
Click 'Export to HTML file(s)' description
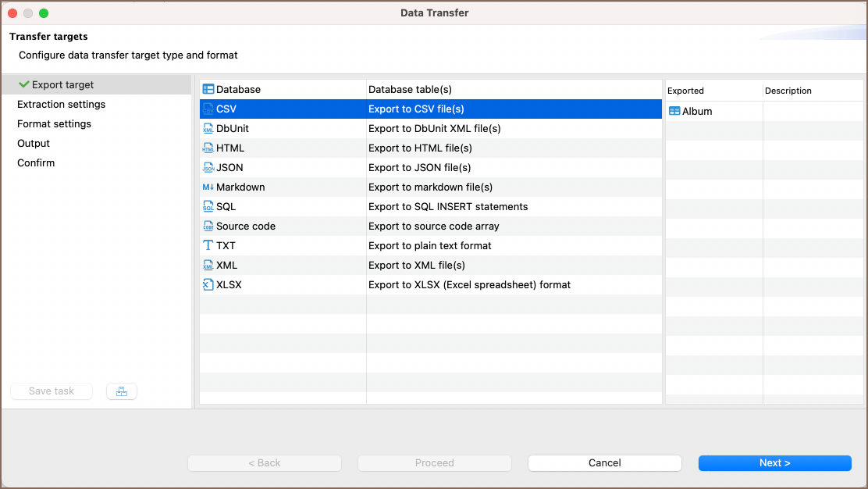(x=420, y=148)
